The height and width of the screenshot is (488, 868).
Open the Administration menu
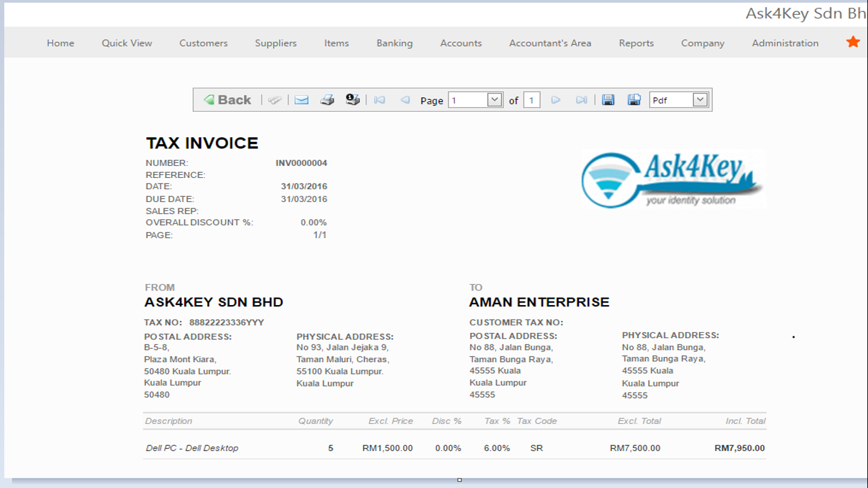[785, 43]
